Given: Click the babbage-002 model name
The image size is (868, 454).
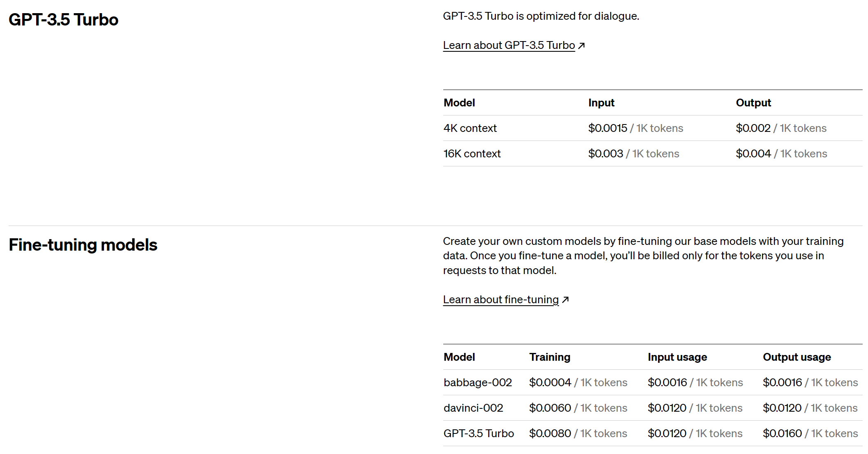Looking at the screenshot, I should [x=477, y=383].
